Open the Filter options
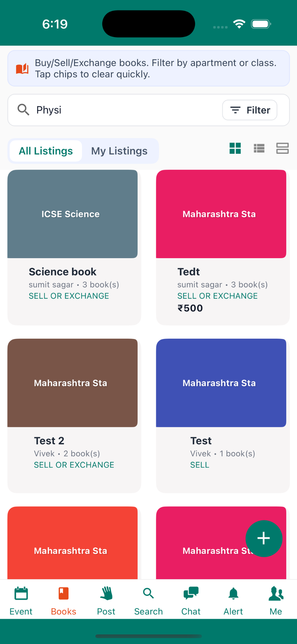 (x=250, y=110)
